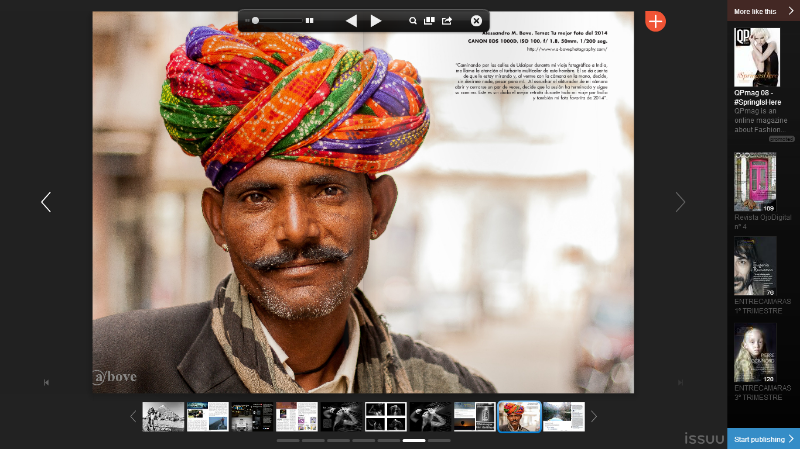
Task: Open the search magnifier in reader toolbar
Action: 412,20
